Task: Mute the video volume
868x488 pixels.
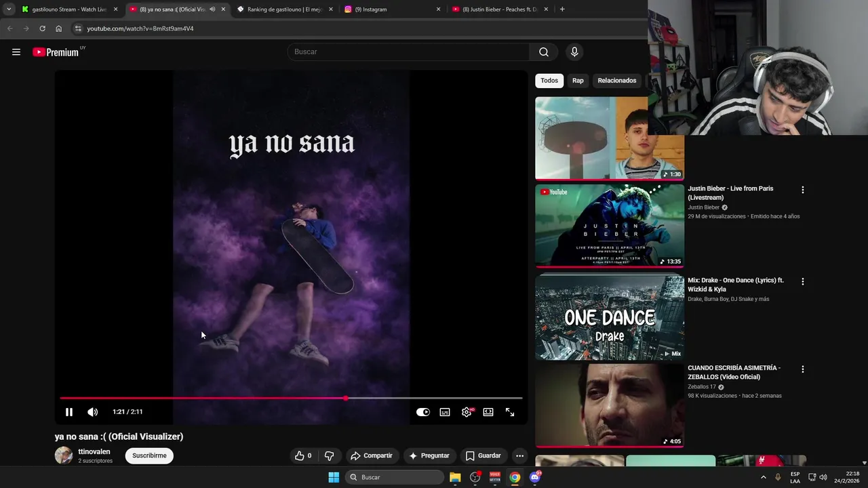Action: [x=93, y=412]
